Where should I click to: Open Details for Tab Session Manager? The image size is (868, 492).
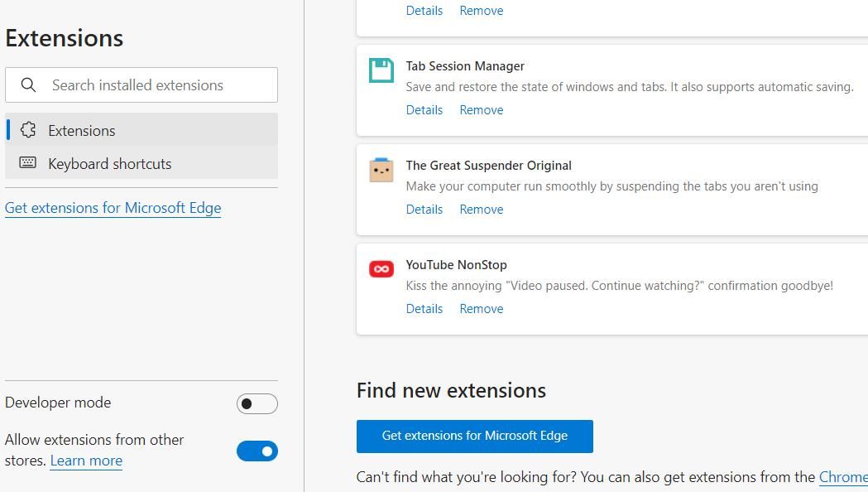tap(424, 110)
